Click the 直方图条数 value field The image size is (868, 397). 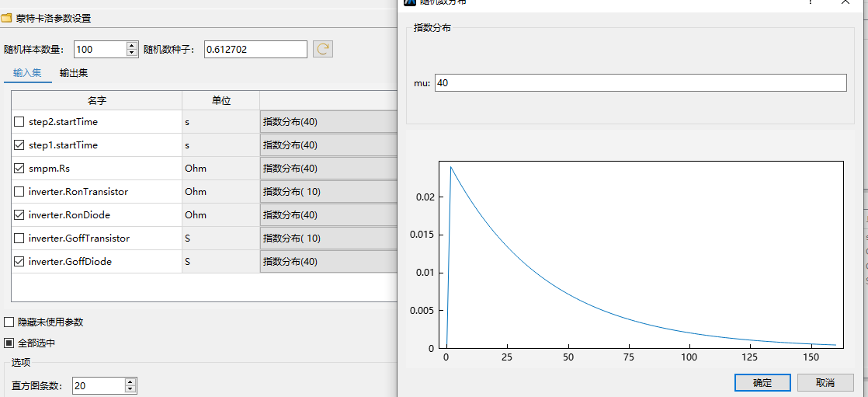(x=99, y=385)
